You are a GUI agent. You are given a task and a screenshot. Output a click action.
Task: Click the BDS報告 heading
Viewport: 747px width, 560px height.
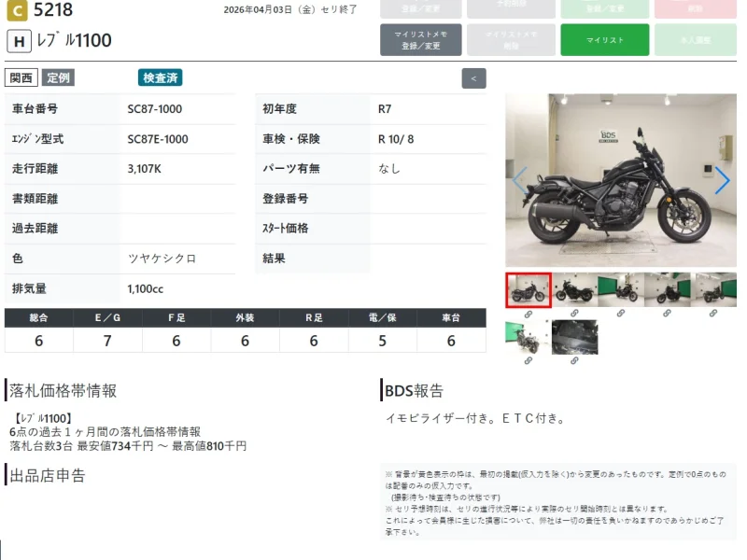(x=414, y=390)
